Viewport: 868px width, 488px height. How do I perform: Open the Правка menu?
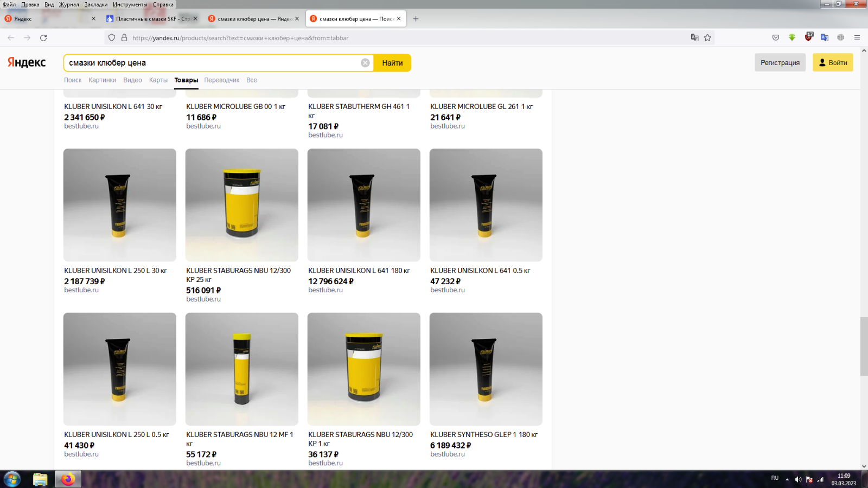30,4
